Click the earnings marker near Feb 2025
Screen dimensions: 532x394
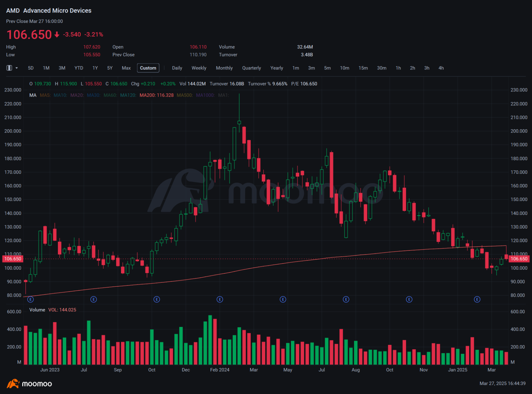(477, 300)
